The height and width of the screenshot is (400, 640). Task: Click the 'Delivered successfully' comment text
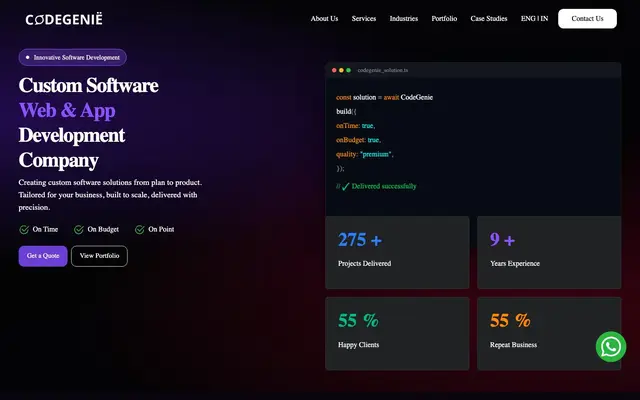tap(384, 186)
